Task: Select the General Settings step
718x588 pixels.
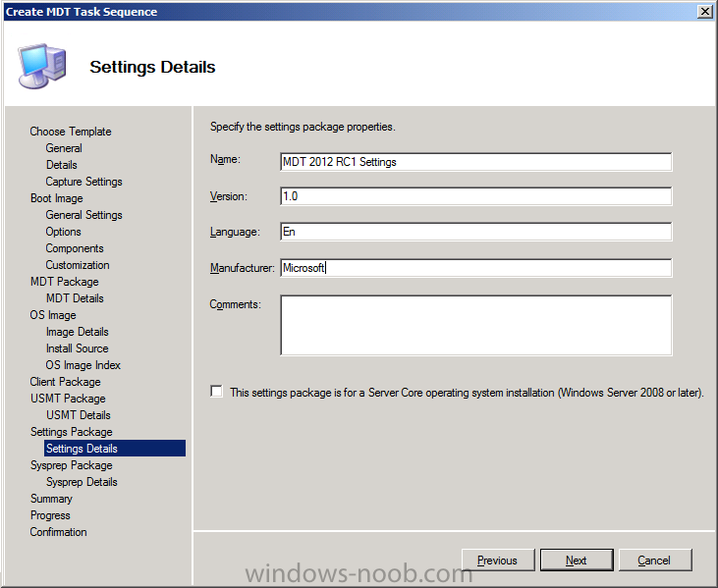Action: click(83, 215)
